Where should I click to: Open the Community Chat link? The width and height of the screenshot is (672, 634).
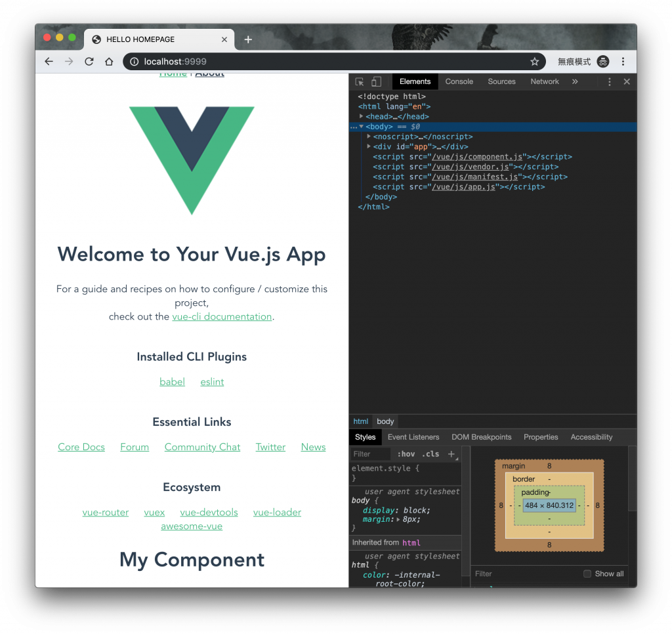click(202, 447)
